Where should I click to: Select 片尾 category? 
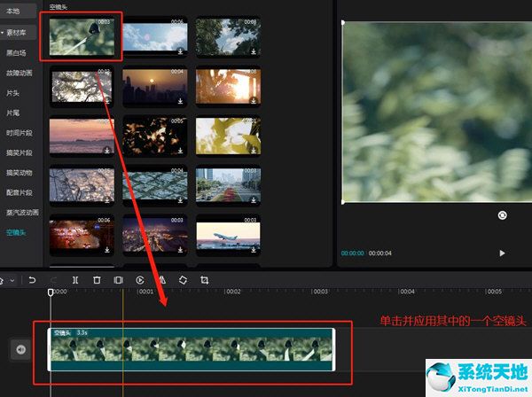click(x=13, y=113)
